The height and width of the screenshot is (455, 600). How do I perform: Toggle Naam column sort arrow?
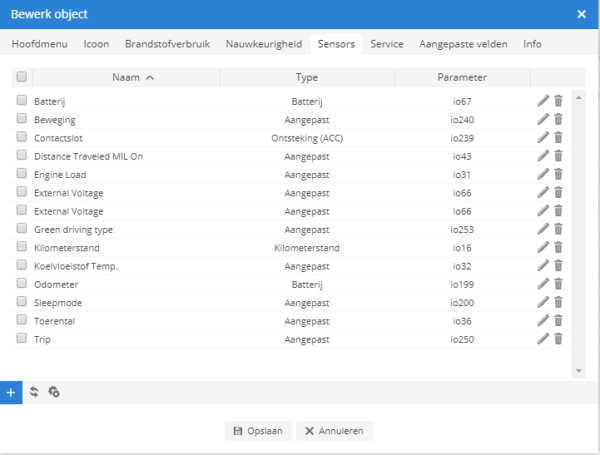(150, 78)
